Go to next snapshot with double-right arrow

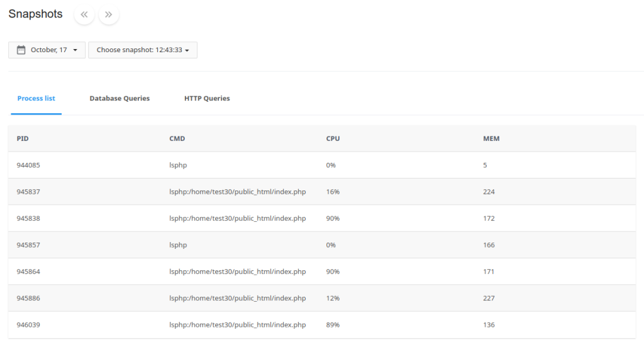pos(108,14)
